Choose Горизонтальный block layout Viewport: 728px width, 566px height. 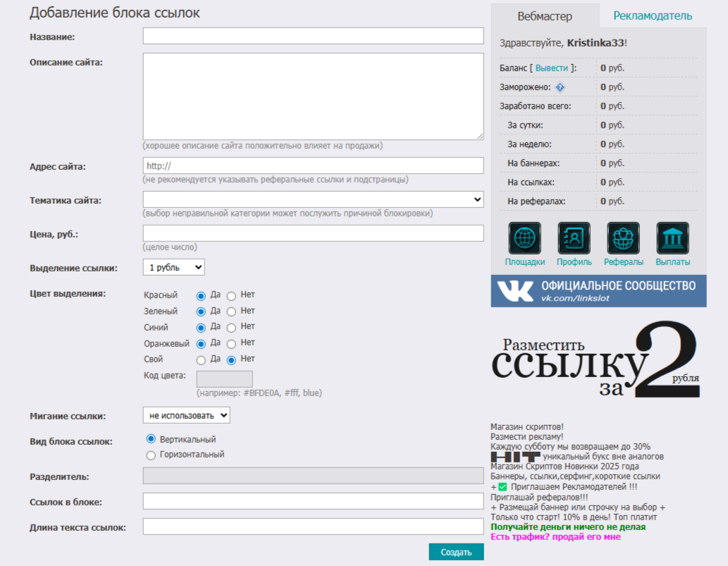(151, 455)
